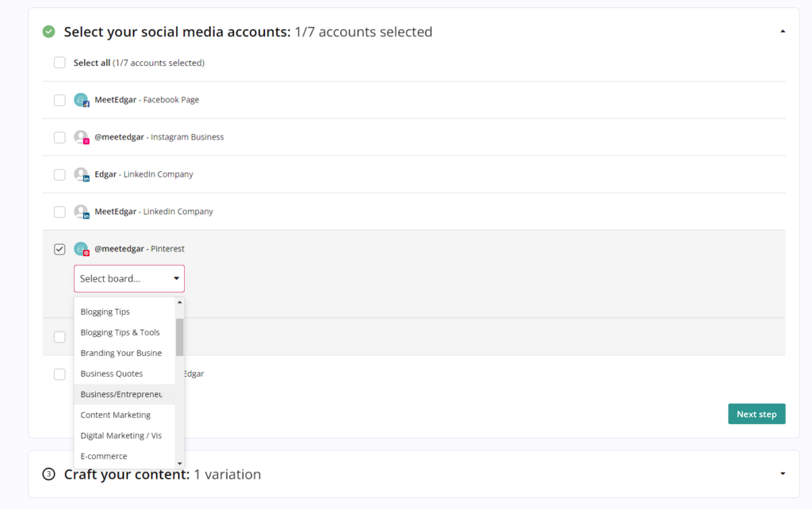Check the @meetedgar Instagram Business checkbox
The width and height of the screenshot is (812, 509).
click(x=59, y=137)
